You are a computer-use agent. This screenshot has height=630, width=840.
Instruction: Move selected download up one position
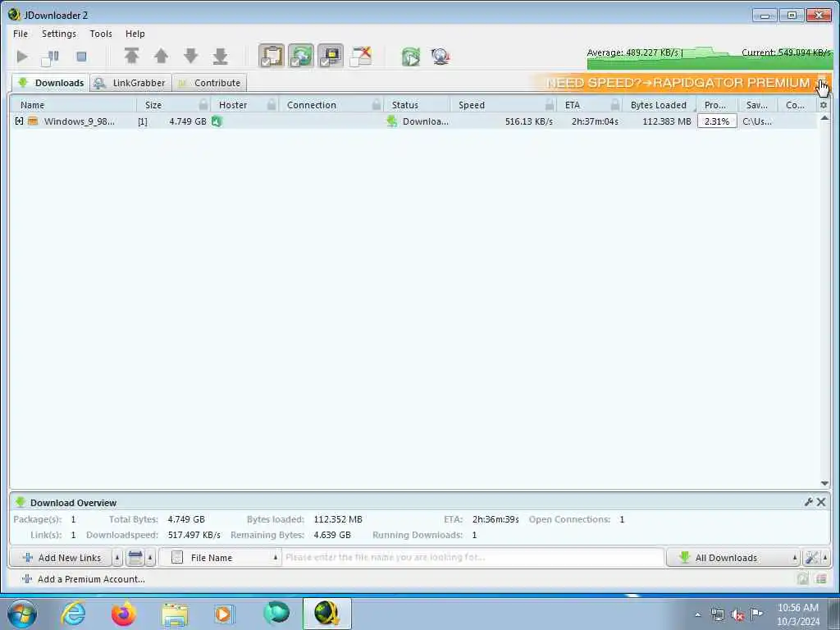click(162, 56)
